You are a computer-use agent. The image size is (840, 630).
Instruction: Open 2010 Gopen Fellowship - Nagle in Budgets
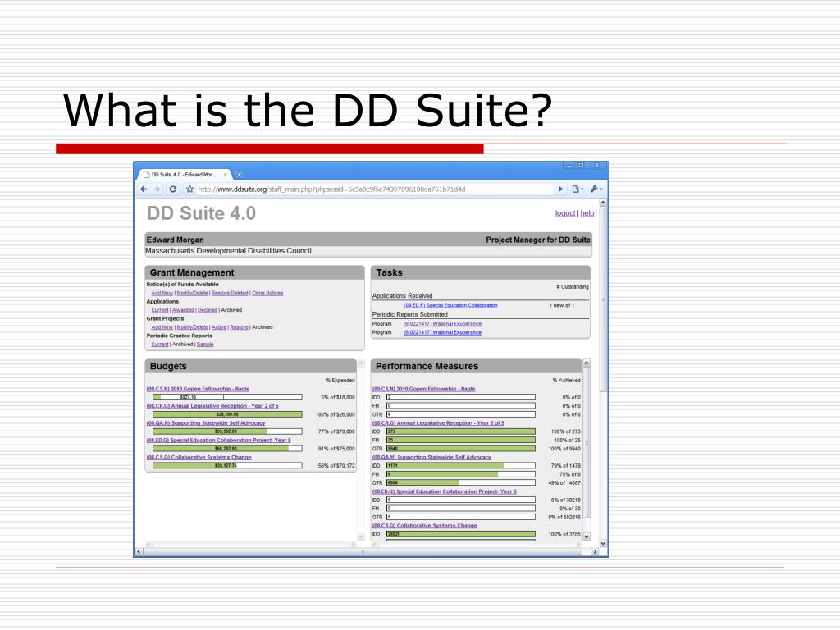(x=199, y=389)
